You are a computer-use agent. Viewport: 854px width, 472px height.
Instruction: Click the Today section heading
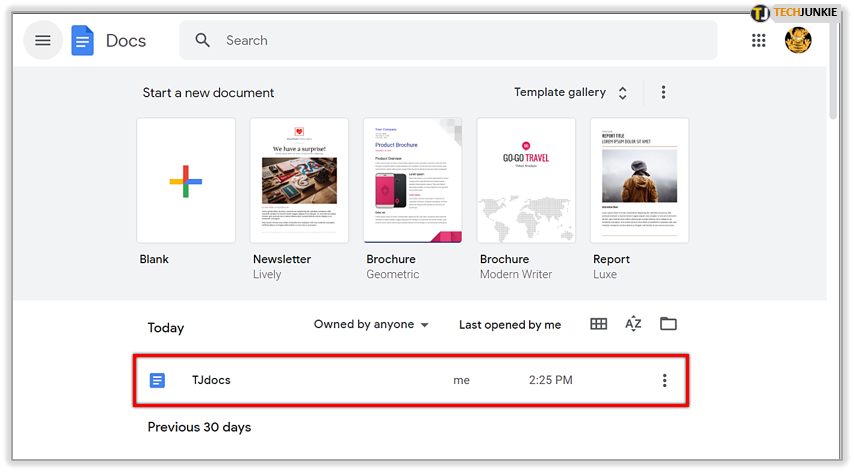pos(166,328)
